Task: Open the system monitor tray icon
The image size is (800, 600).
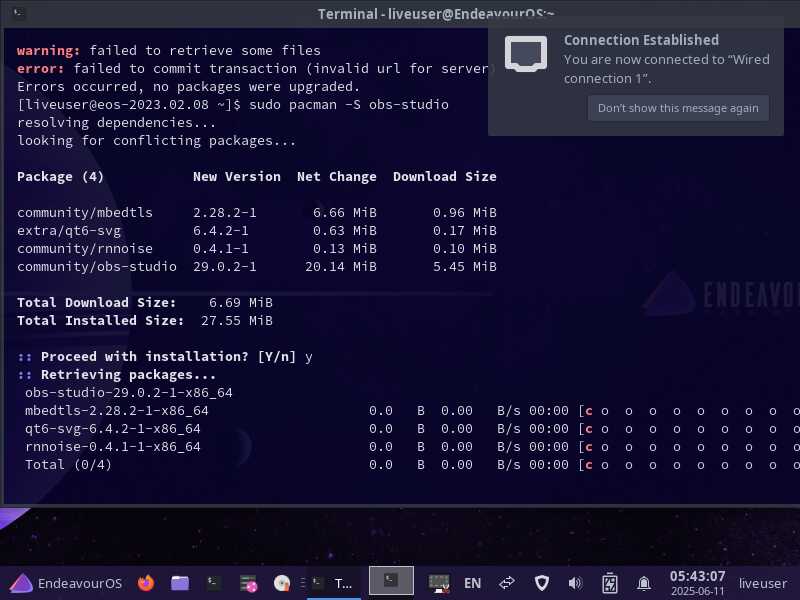Action: pos(439,583)
